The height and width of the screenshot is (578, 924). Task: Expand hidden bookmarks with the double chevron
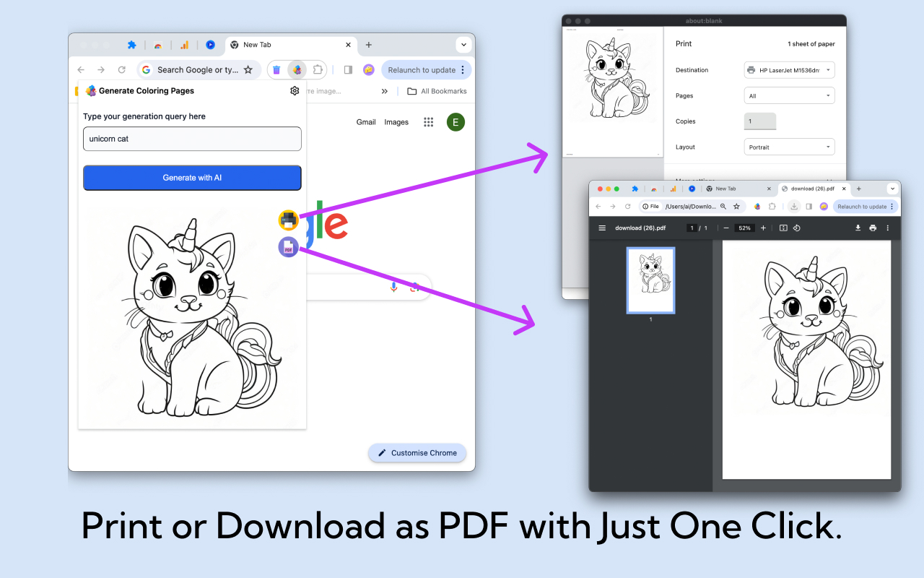(385, 91)
